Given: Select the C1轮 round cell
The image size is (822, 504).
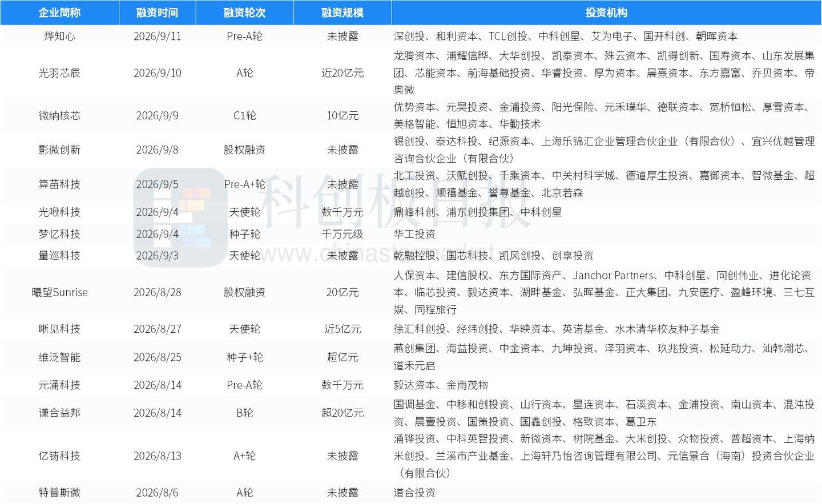Looking at the screenshot, I should 245,116.
